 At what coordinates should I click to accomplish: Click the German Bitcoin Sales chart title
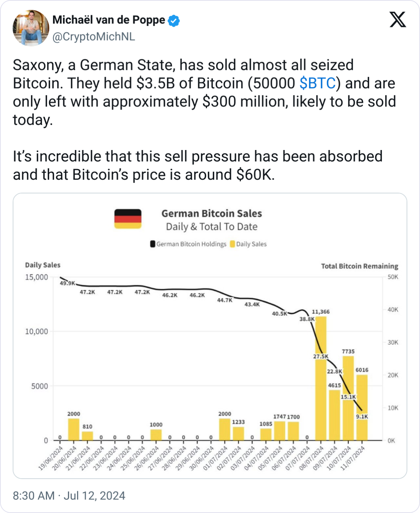[212, 213]
